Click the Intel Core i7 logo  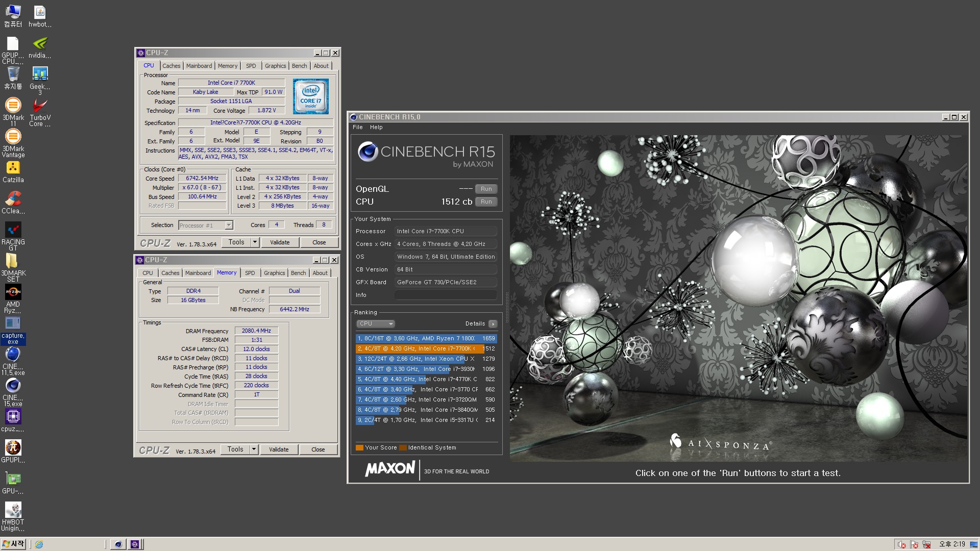point(311,96)
